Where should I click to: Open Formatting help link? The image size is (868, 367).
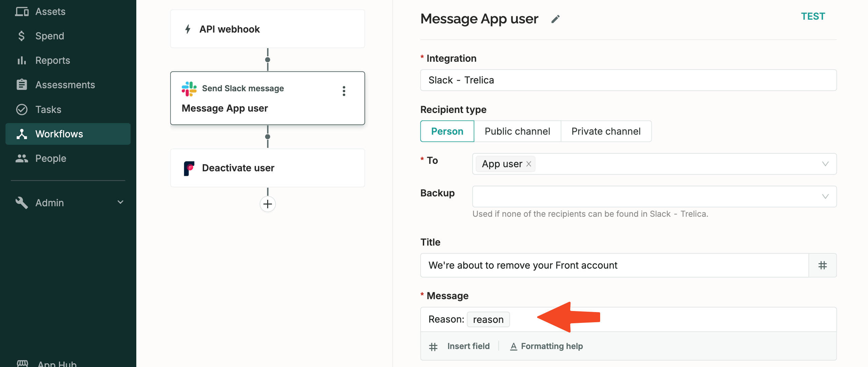[552, 346]
